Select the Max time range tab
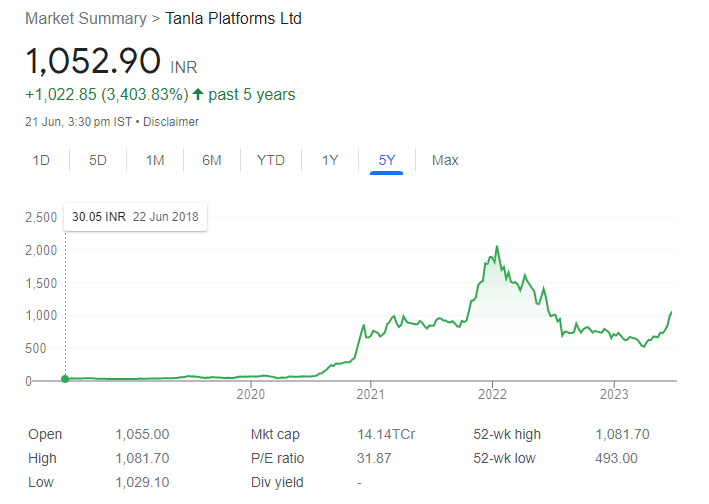The width and height of the screenshot is (709, 504). [x=445, y=160]
